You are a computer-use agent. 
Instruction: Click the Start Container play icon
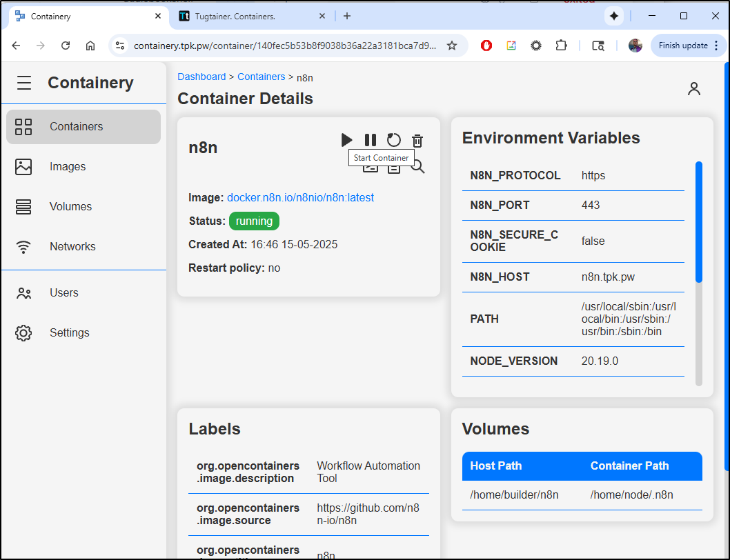coord(346,140)
